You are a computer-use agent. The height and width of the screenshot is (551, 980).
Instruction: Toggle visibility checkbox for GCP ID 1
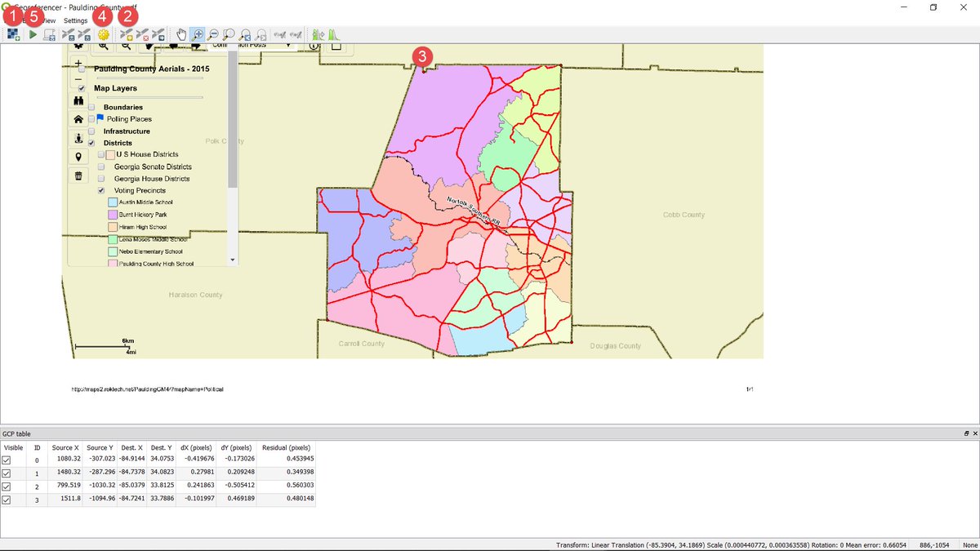(x=7, y=473)
